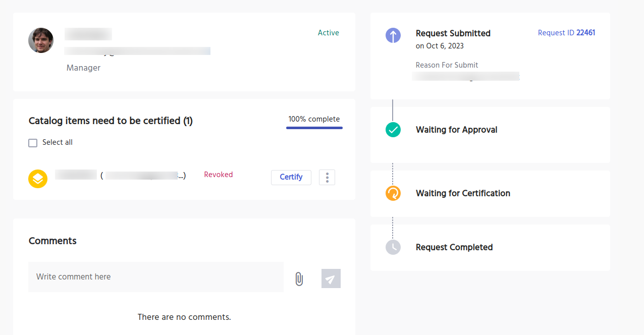Click the orange Waiting for Certification icon
This screenshot has width=644, height=335.
coord(393,193)
